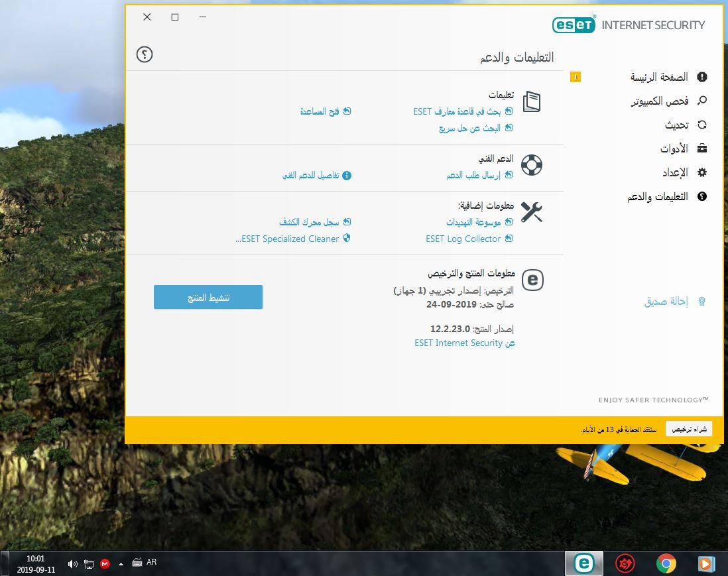
Task: Click the AR language indicator in taskbar
Action: point(151,562)
